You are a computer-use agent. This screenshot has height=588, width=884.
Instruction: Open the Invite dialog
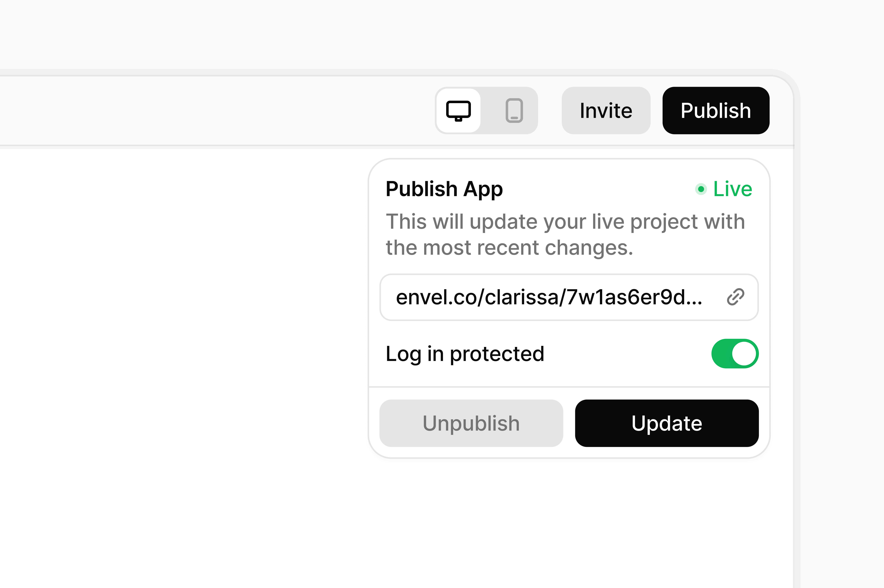(x=606, y=111)
